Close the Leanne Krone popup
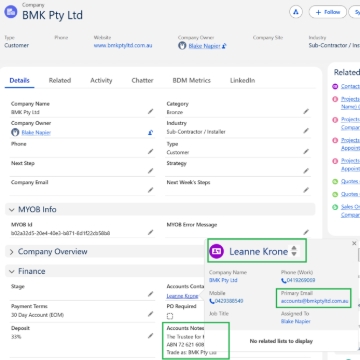This screenshot has height=360, width=360. pos(354,244)
